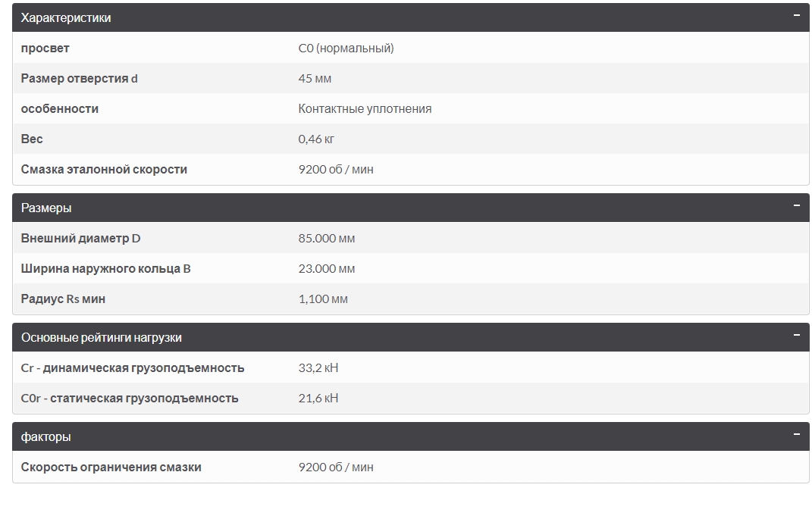Click the Контактные уплотнения value text
Screen dimensions: 812x519
365,109
